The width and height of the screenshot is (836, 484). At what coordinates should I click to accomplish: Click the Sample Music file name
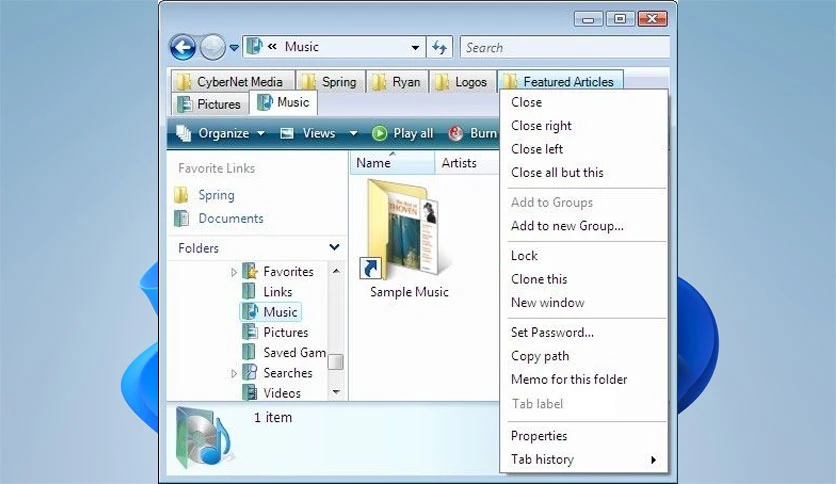click(x=409, y=292)
